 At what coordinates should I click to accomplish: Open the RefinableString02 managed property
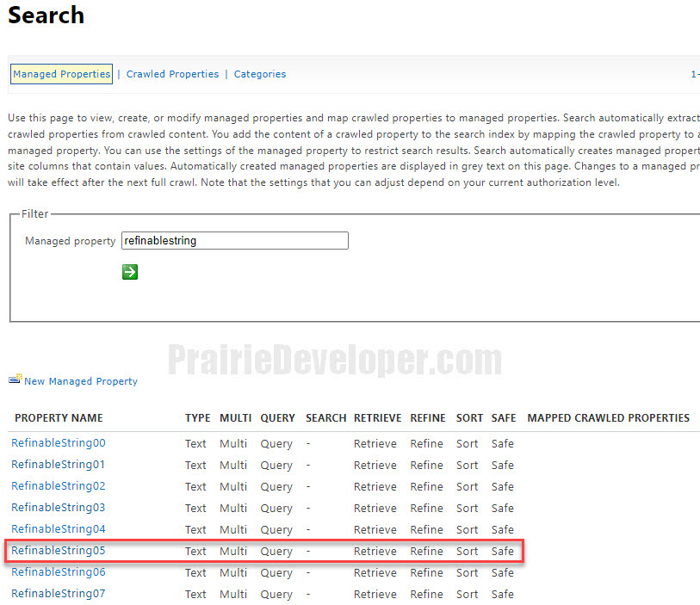pos(58,485)
